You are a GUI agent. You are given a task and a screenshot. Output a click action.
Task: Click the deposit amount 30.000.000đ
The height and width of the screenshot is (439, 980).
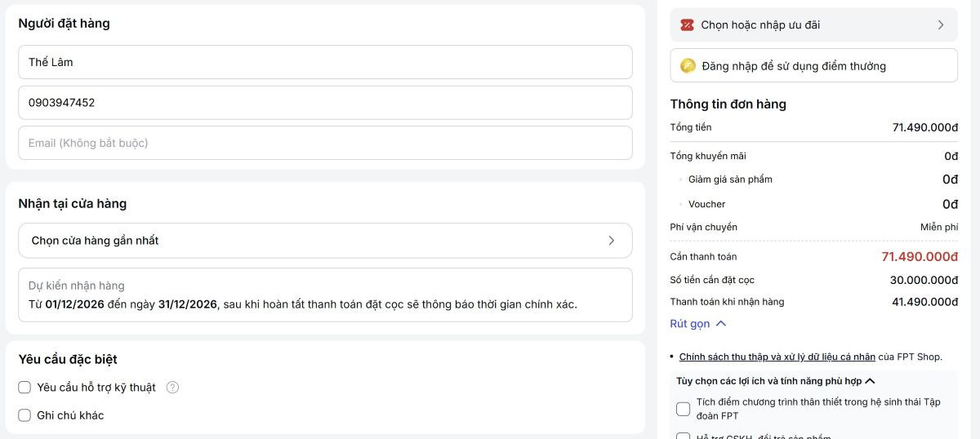(x=924, y=280)
